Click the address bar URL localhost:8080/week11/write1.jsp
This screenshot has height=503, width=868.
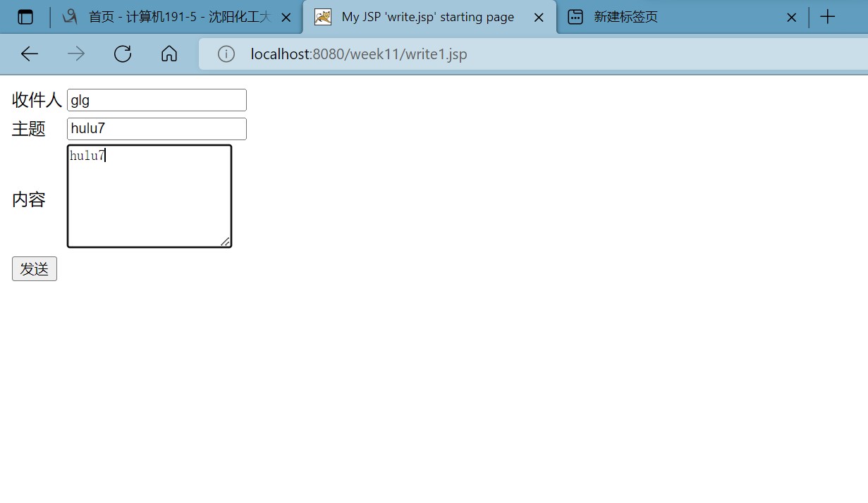point(359,54)
